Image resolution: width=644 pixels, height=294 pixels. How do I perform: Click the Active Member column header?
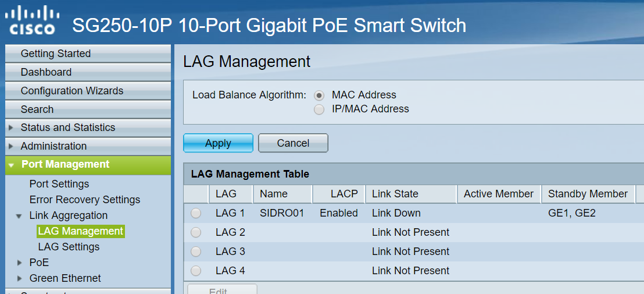click(499, 194)
